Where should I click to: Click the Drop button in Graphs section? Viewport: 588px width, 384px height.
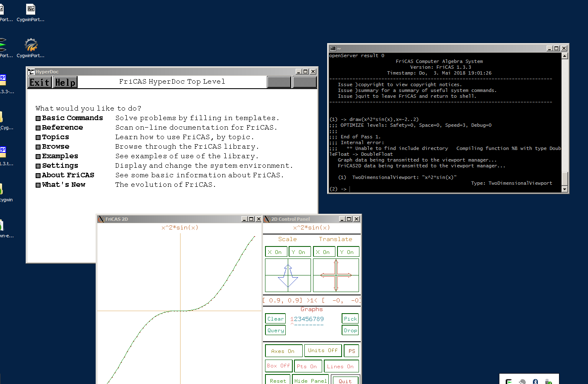(350, 331)
